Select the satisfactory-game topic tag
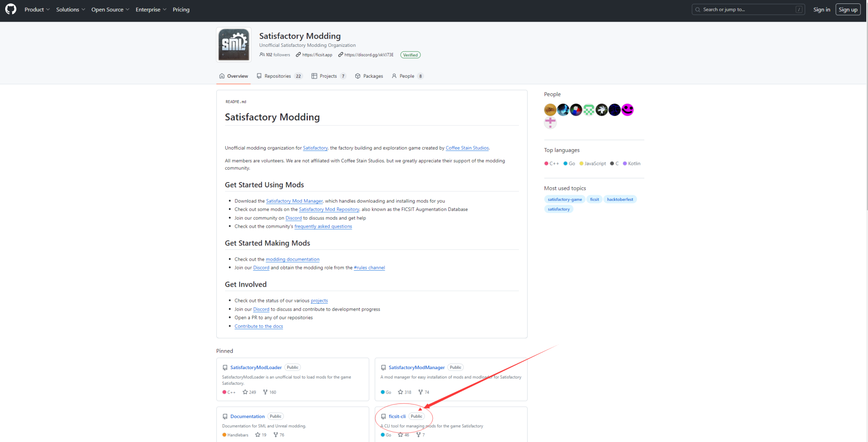Screen dimensions: 868x442 coord(565,200)
